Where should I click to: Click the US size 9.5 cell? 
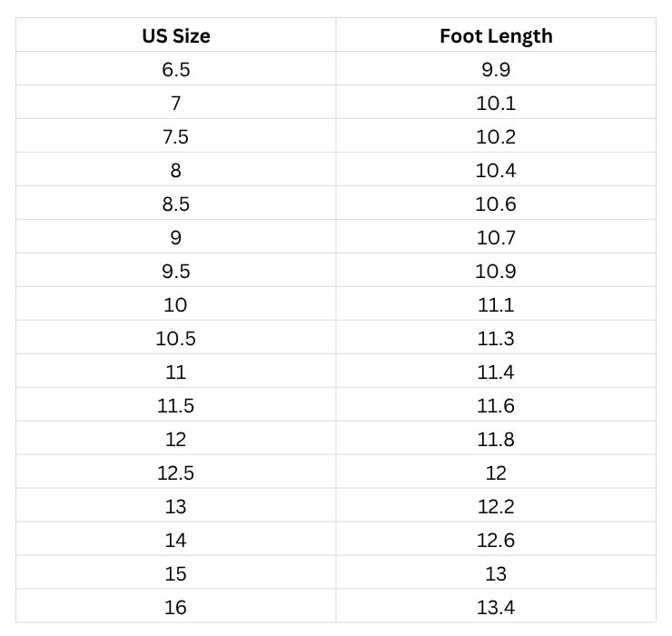pyautogui.click(x=175, y=271)
